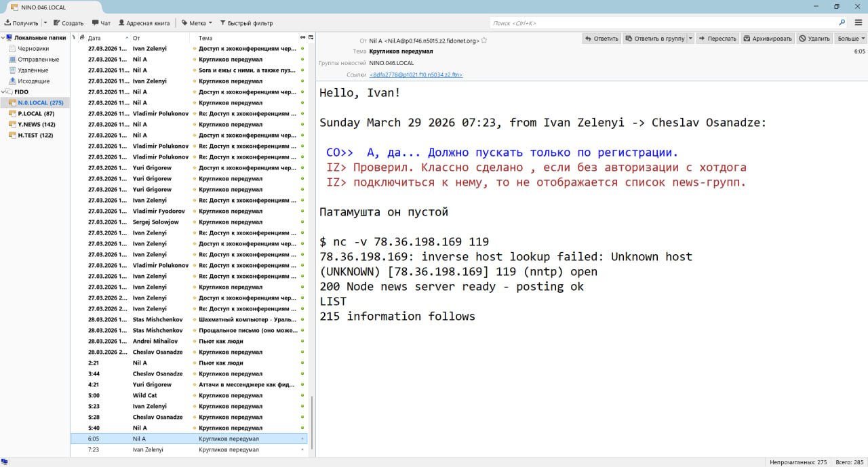Open the Чат chat toolbar button
This screenshot has height=467, width=868.
(x=100, y=23)
